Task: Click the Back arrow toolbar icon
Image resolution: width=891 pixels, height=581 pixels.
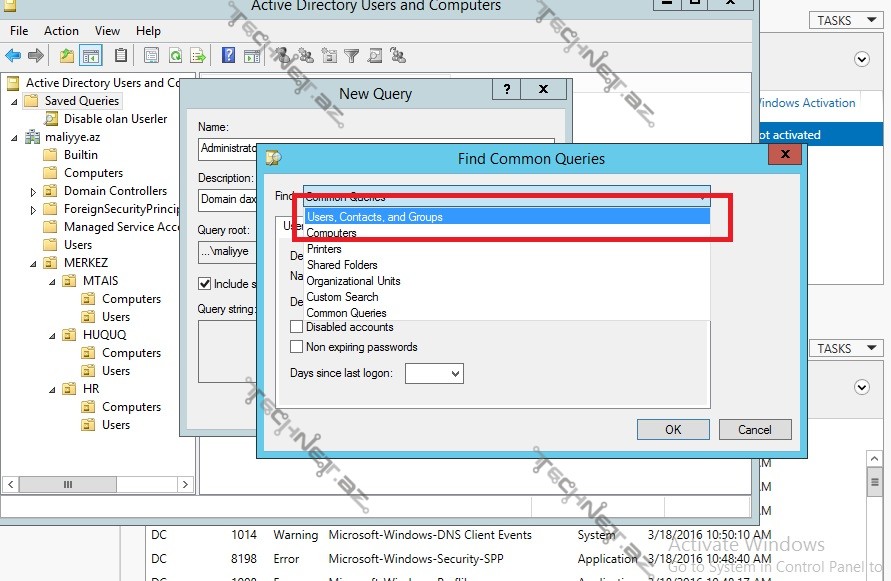Action: click(x=13, y=56)
